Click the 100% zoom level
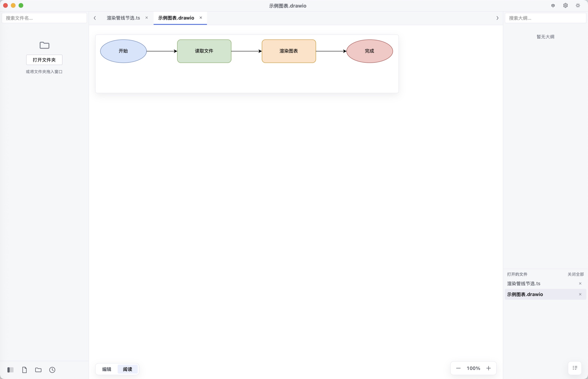This screenshot has height=379, width=588. (473, 368)
